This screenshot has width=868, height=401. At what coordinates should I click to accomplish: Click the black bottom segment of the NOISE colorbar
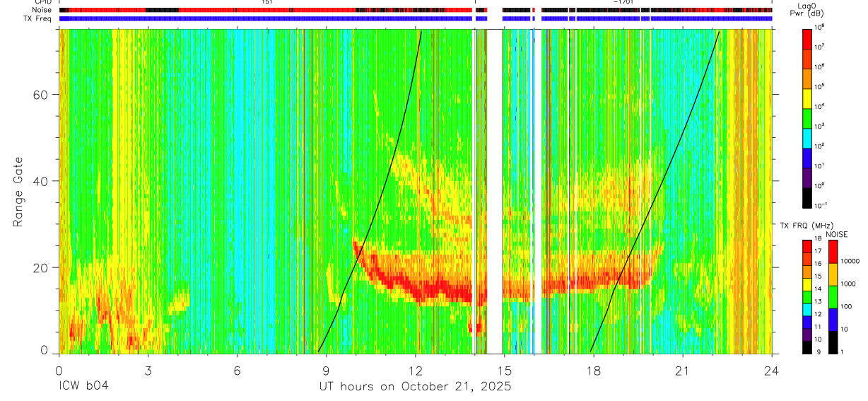pyautogui.click(x=833, y=342)
